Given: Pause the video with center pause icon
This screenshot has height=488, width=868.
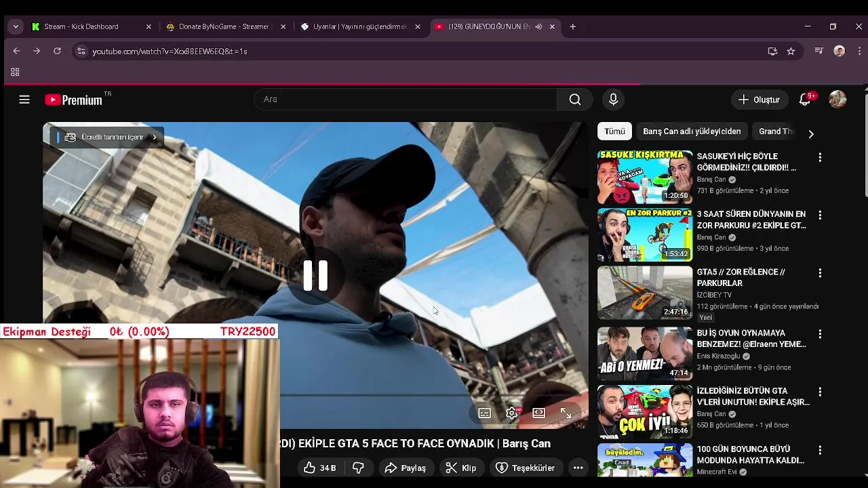Looking at the screenshot, I should (x=315, y=276).
